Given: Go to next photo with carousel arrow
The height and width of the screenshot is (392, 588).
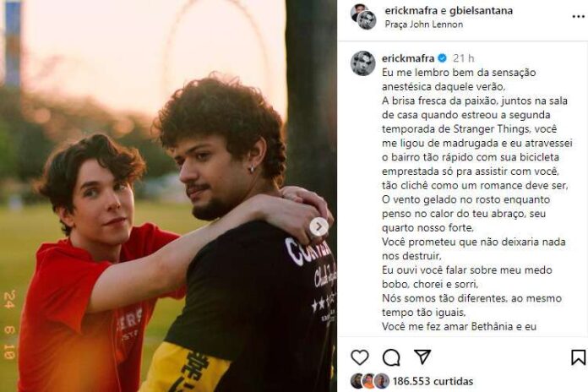Looking at the screenshot, I should 319,226.
